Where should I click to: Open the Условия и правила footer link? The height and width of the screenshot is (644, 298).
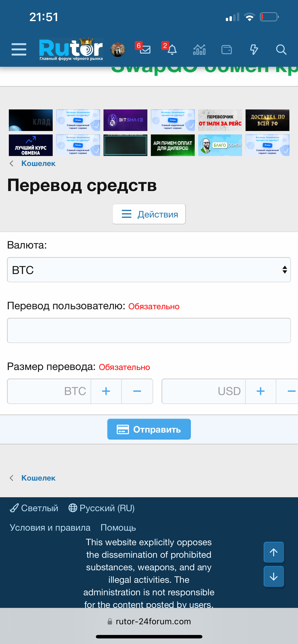50,527
